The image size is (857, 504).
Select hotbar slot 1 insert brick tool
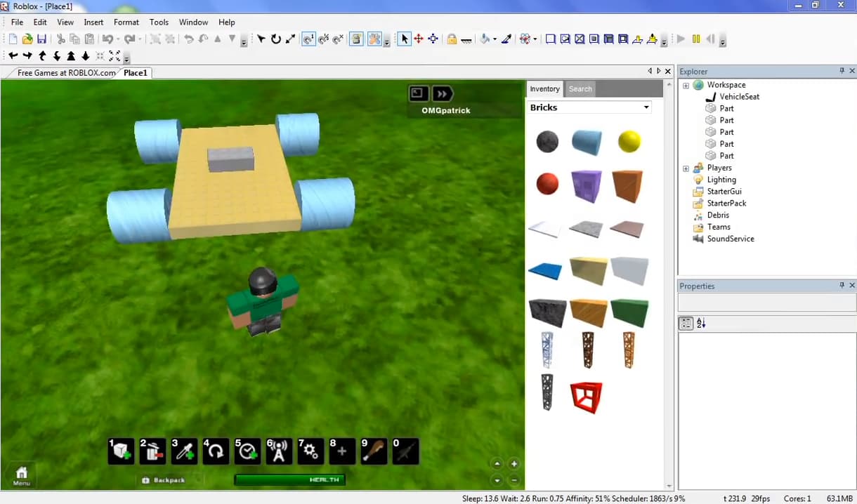point(122,451)
